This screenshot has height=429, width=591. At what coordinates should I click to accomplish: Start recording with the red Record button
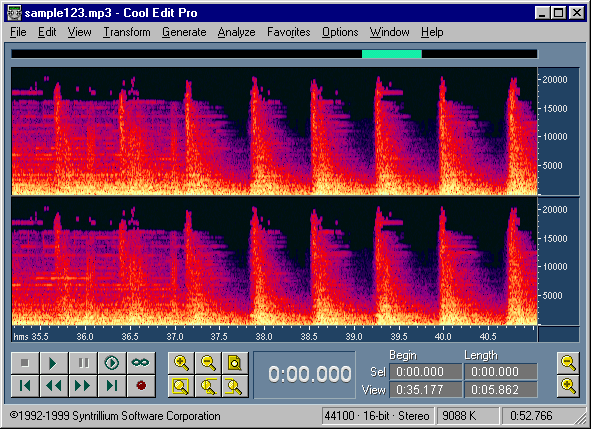click(x=141, y=386)
